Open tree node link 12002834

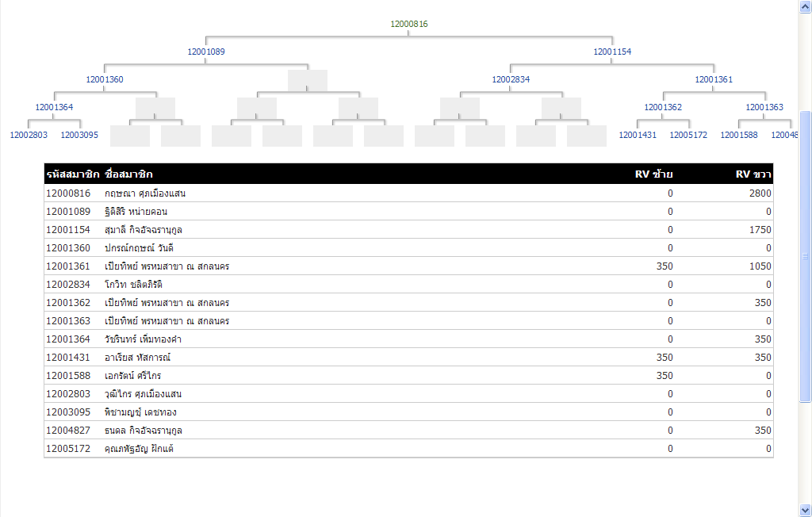coord(511,79)
